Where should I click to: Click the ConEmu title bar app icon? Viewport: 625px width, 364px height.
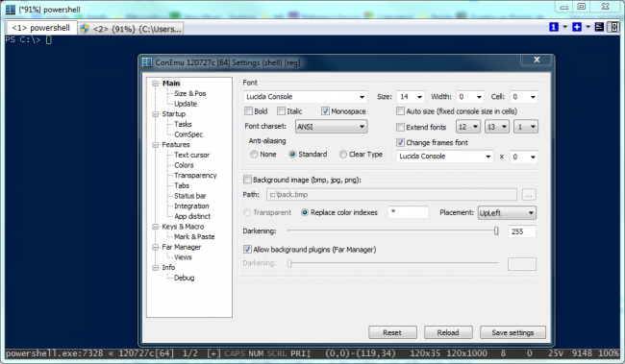point(11,10)
